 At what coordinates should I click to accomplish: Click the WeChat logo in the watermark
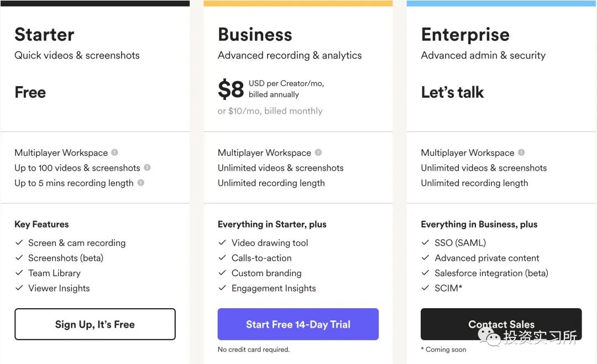coord(489,336)
